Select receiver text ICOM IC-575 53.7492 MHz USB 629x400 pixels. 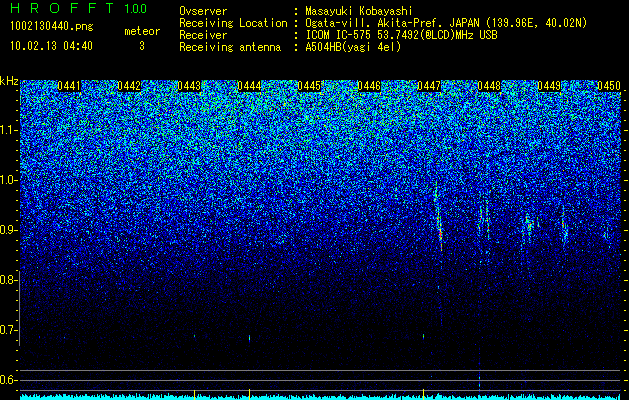click(401, 35)
